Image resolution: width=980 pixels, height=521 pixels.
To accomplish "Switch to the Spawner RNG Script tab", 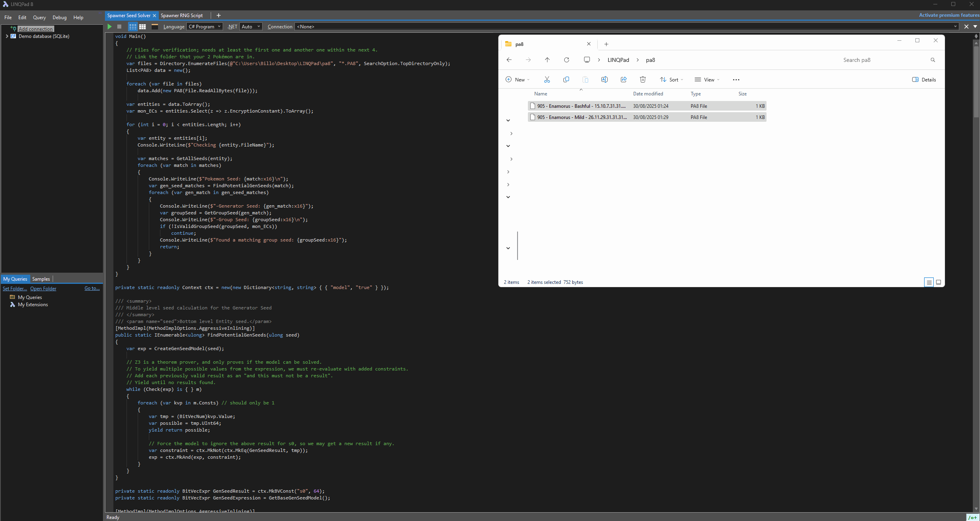I will click(182, 16).
